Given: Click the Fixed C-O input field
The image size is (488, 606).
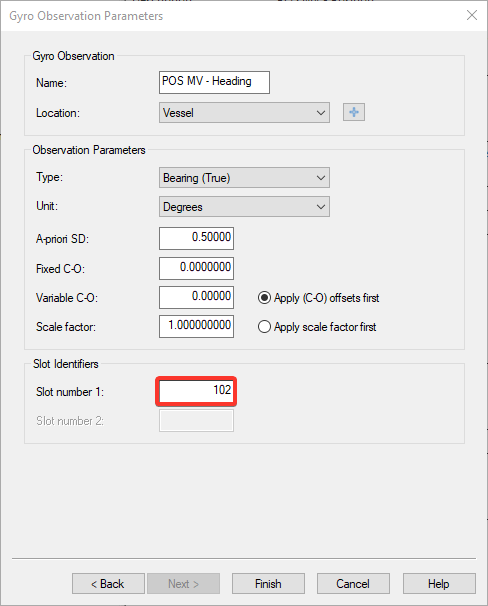Looking at the screenshot, I should pos(196,268).
